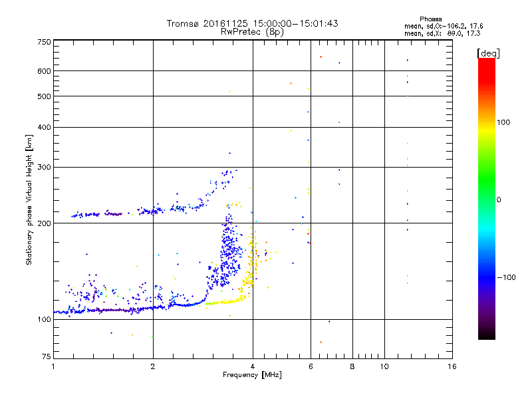Click the y-axis tick label '200'

(x=44, y=223)
